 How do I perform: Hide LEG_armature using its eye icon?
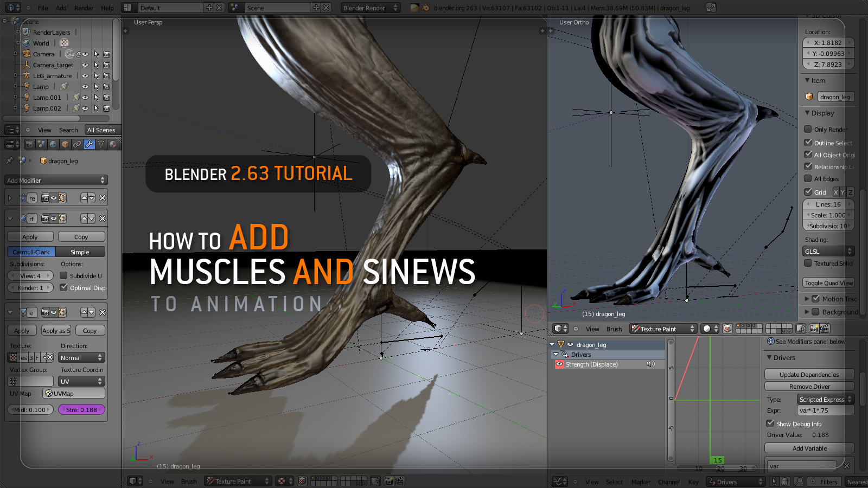click(85, 76)
